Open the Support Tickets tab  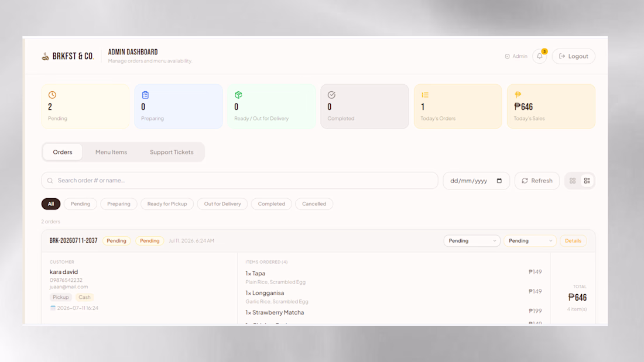pyautogui.click(x=172, y=152)
